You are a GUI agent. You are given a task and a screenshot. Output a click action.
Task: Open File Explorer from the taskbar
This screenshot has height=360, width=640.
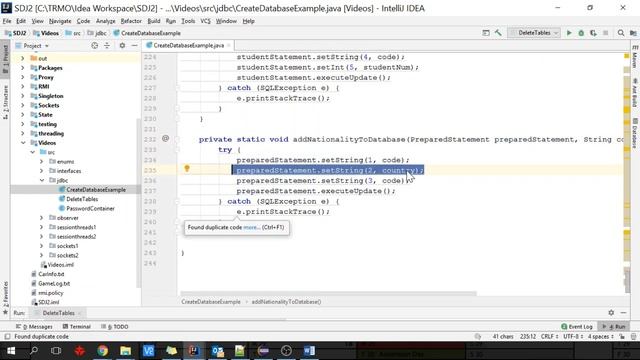click(126, 351)
